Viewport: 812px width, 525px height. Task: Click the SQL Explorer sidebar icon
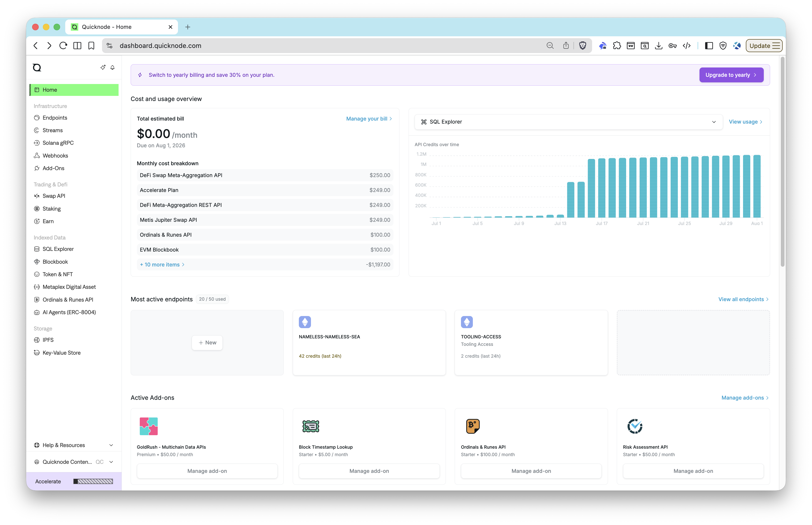[37, 249]
